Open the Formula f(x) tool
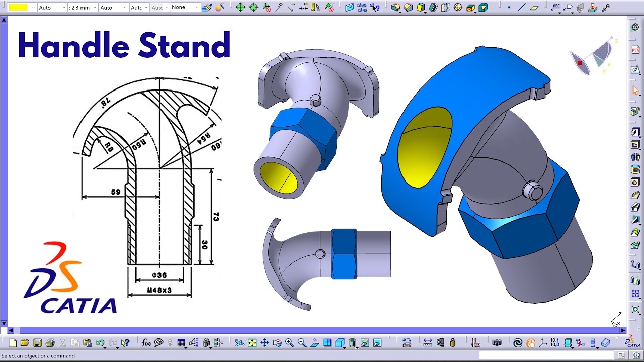The height and width of the screenshot is (362, 644). [x=146, y=343]
